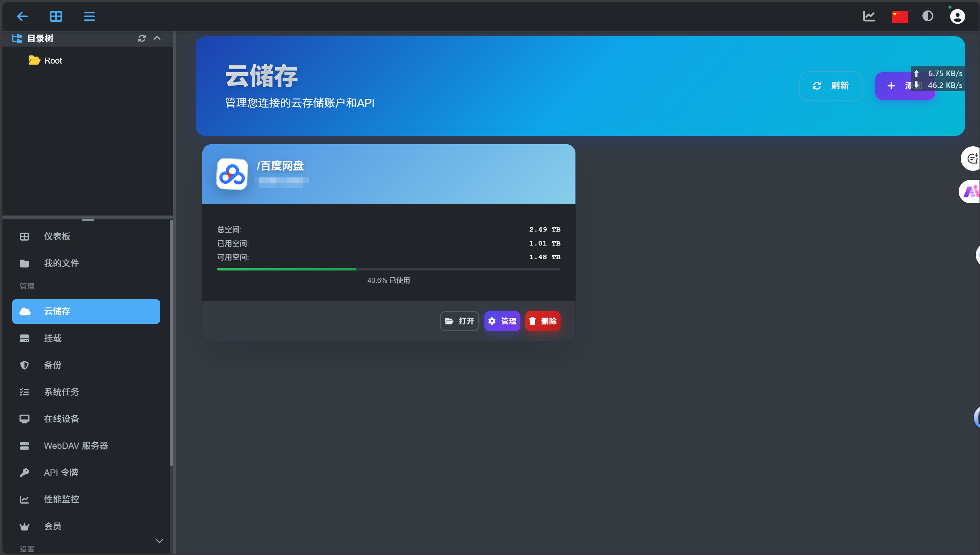
Task: Click the 管理 manage button
Action: 502,321
